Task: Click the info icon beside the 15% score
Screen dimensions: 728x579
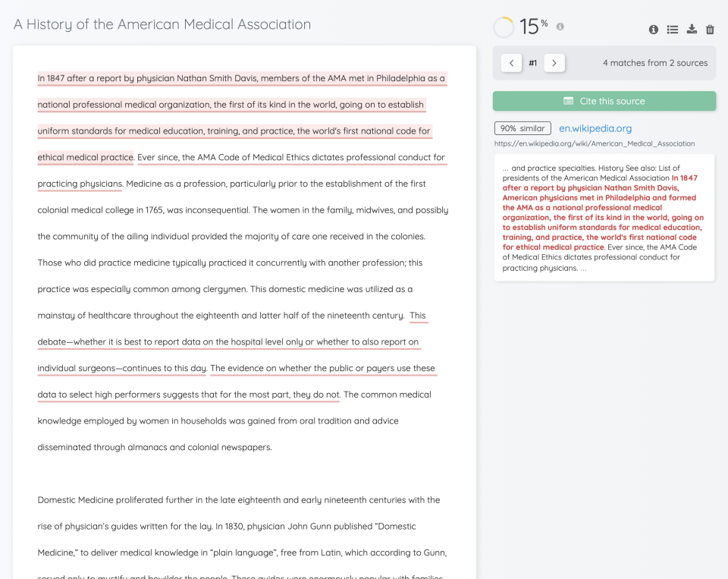Action: pyautogui.click(x=559, y=27)
